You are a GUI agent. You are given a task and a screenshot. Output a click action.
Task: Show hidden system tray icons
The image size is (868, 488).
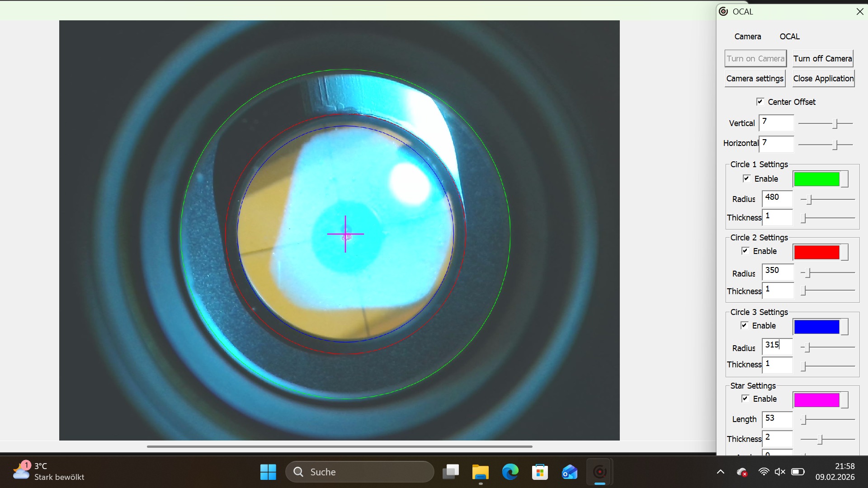(721, 472)
